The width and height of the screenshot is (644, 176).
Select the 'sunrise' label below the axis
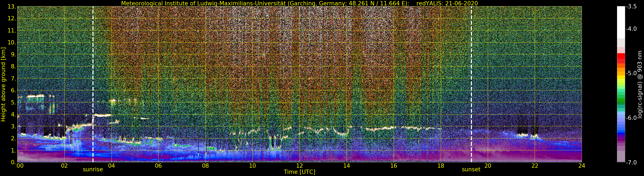point(93,170)
